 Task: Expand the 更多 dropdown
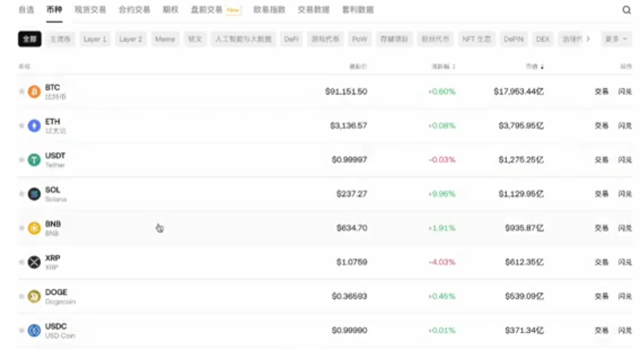[616, 39]
